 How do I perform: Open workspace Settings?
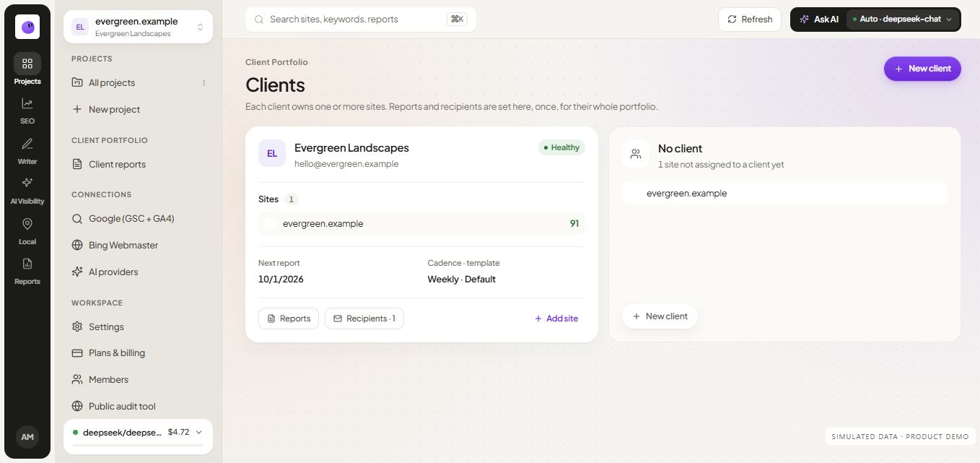point(139,327)
